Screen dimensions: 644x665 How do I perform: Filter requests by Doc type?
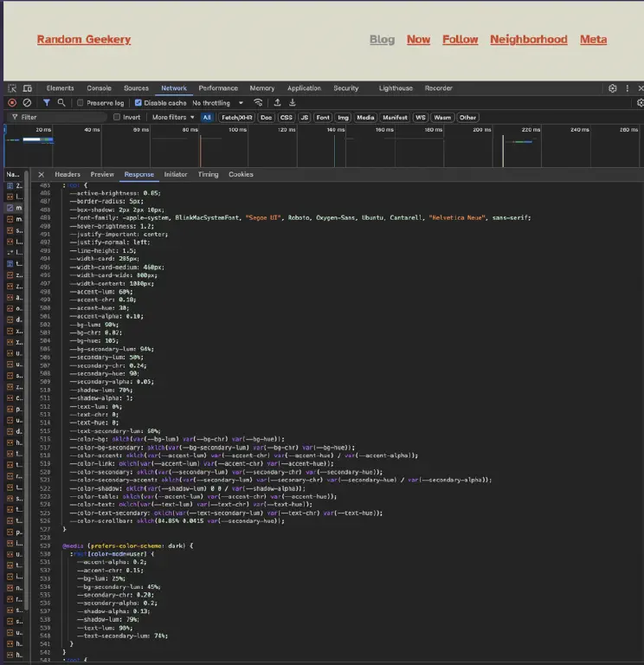pos(267,118)
